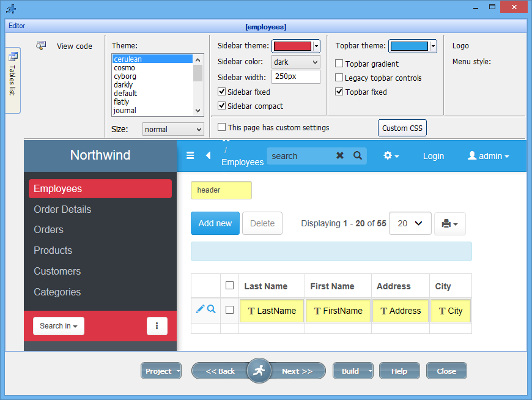
Task: Check 'This page has custom settings'
Action: click(x=222, y=127)
